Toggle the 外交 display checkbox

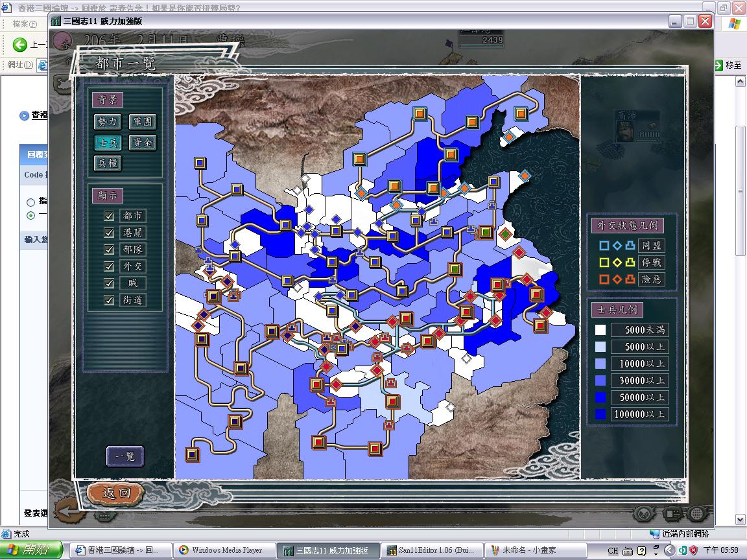[x=109, y=266]
